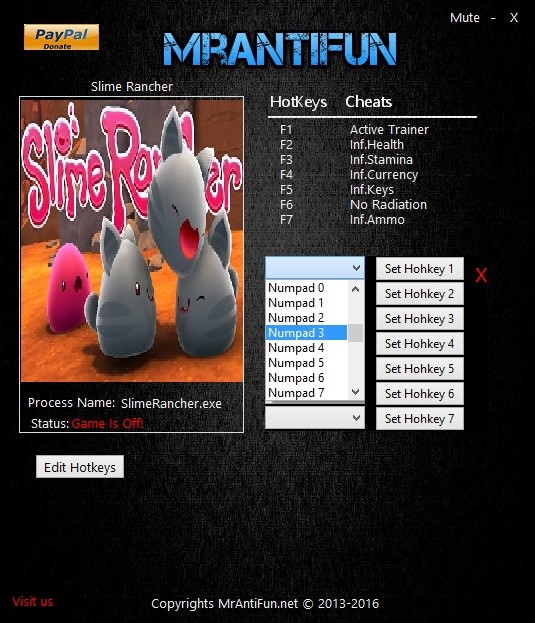Screen dimensions: 535x623
Task: Open the Visit us link
Action: [x=33, y=602]
